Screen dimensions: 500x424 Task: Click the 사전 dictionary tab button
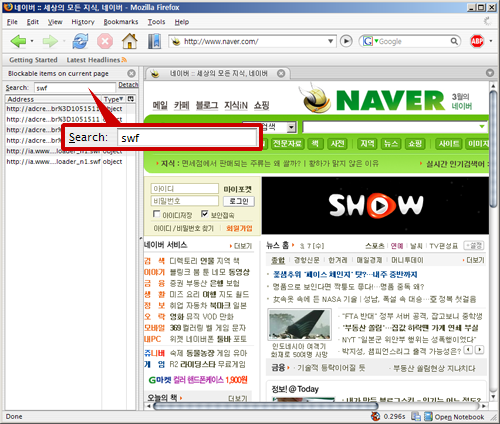pyautogui.click(x=337, y=144)
